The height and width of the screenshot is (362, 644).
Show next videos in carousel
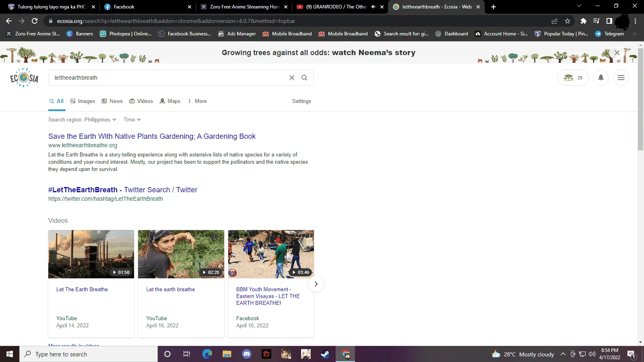click(316, 284)
